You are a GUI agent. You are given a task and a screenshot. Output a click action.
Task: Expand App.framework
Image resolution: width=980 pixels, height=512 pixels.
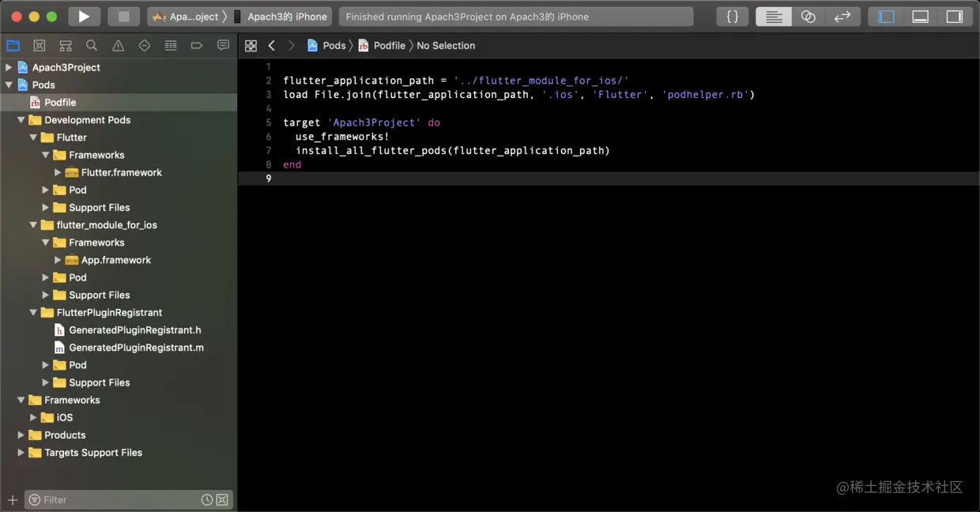[58, 260]
